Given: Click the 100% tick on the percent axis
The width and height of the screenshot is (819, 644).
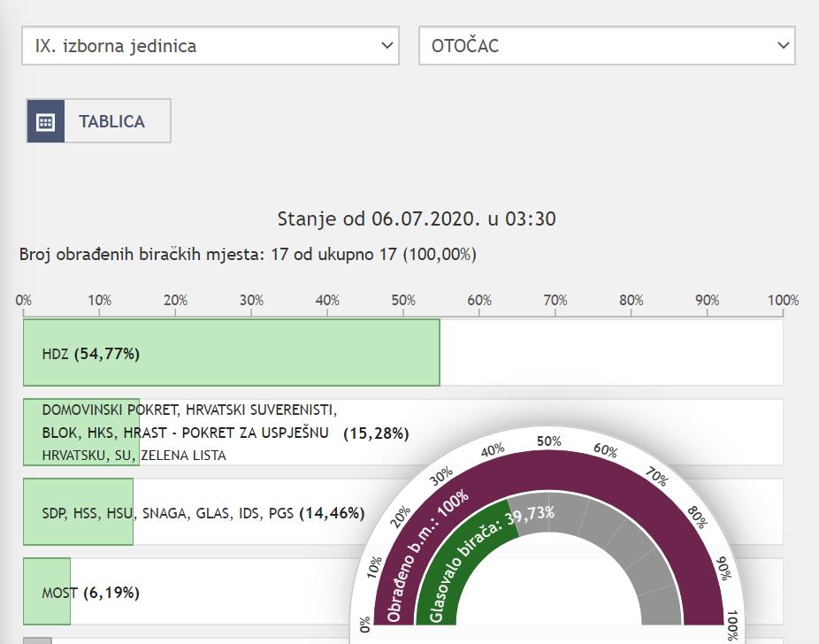Looking at the screenshot, I should pos(782,301).
